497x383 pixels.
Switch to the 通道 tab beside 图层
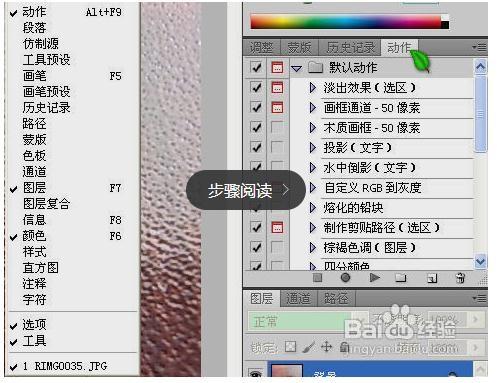(298, 298)
